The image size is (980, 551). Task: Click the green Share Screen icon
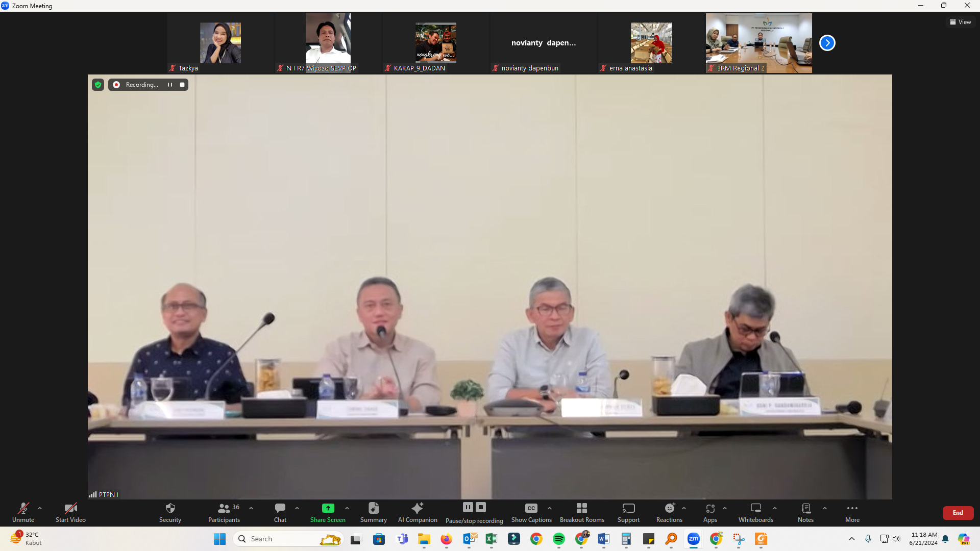(328, 508)
